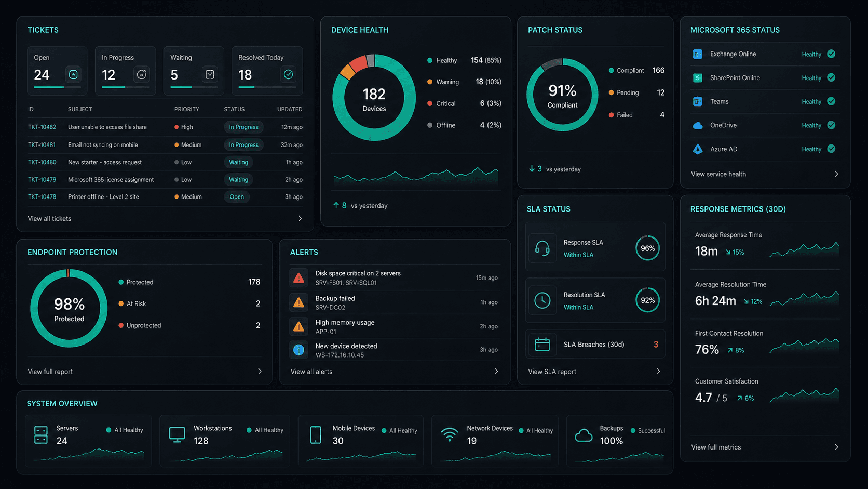The width and height of the screenshot is (868, 489).
Task: Click the 182 Devices donut chart
Action: click(374, 98)
